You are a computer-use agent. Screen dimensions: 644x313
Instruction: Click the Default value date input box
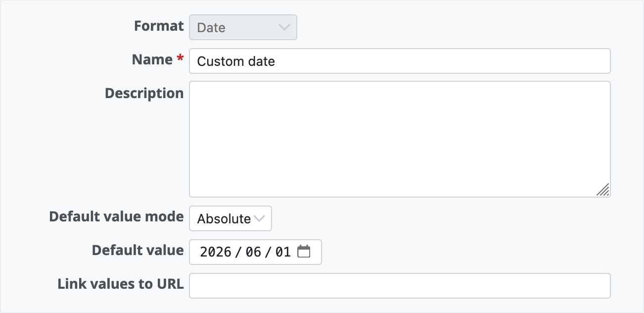coord(255,252)
